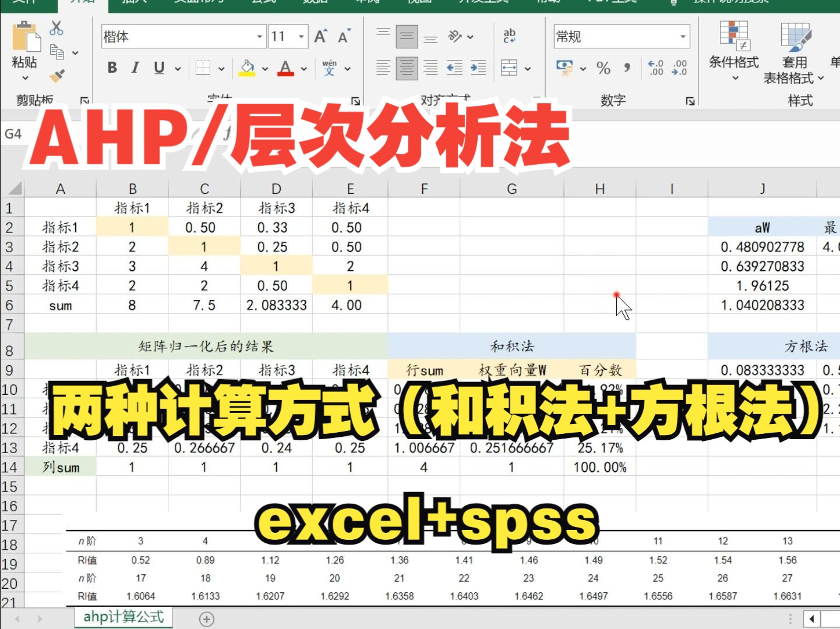Align cell text left
This screenshot has width=840, height=629.
(x=383, y=68)
